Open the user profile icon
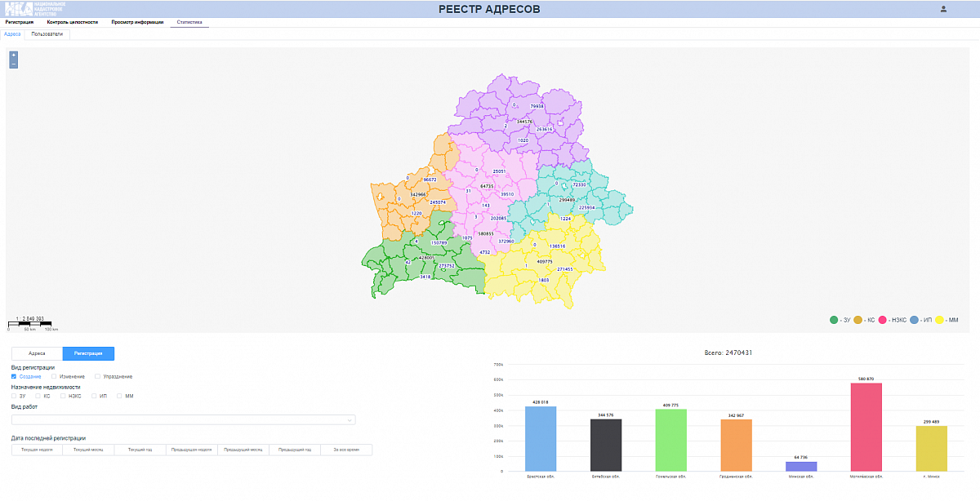980x501 pixels. [x=943, y=9]
